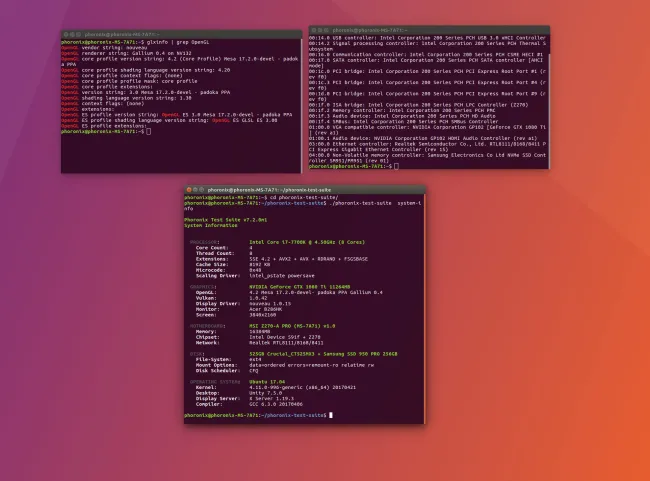Click '00:16.0 Communication controller' line

[x=425, y=55]
